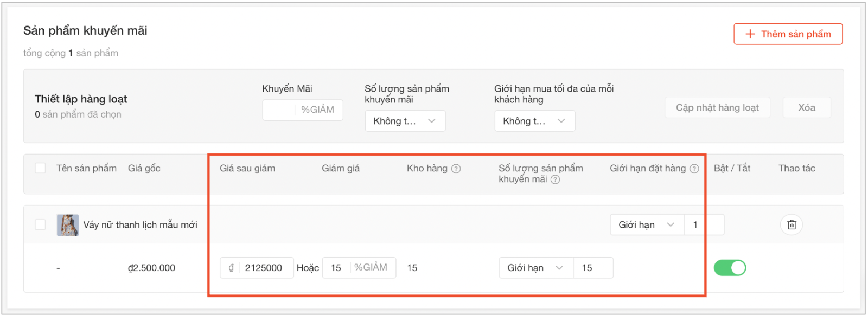The image size is (868, 315).
Task: Click the discounted price field showing 2125000
Action: [x=257, y=268]
